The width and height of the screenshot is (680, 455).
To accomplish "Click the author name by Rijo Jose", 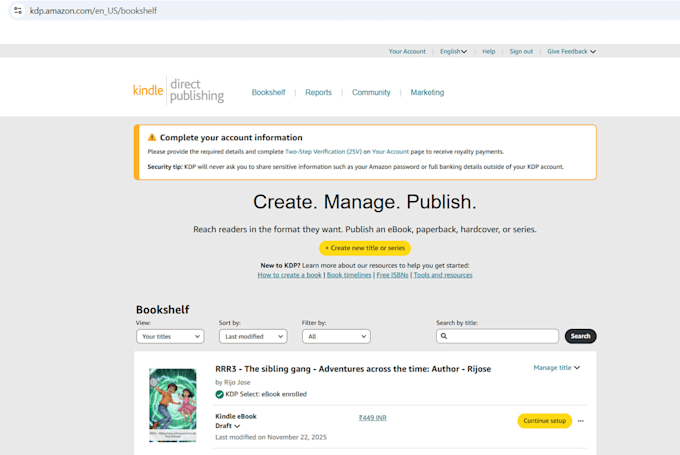I will pos(233,382).
